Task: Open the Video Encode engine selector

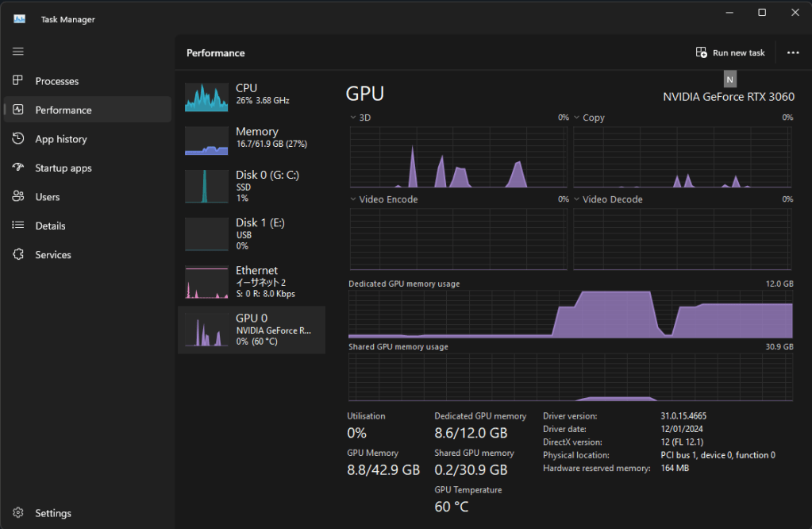Action: tap(354, 199)
